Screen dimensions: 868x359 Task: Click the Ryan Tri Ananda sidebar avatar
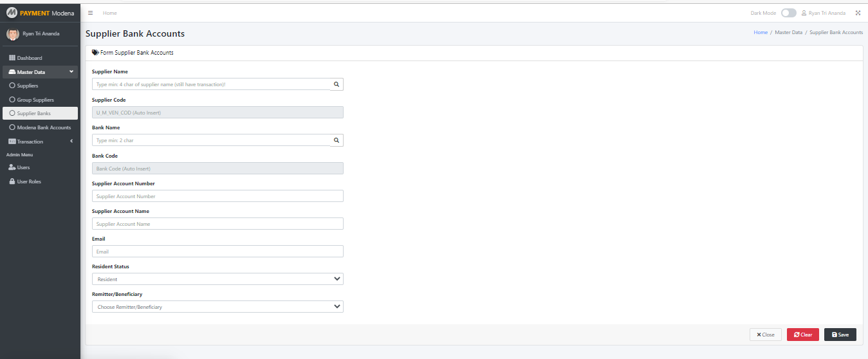click(x=12, y=34)
